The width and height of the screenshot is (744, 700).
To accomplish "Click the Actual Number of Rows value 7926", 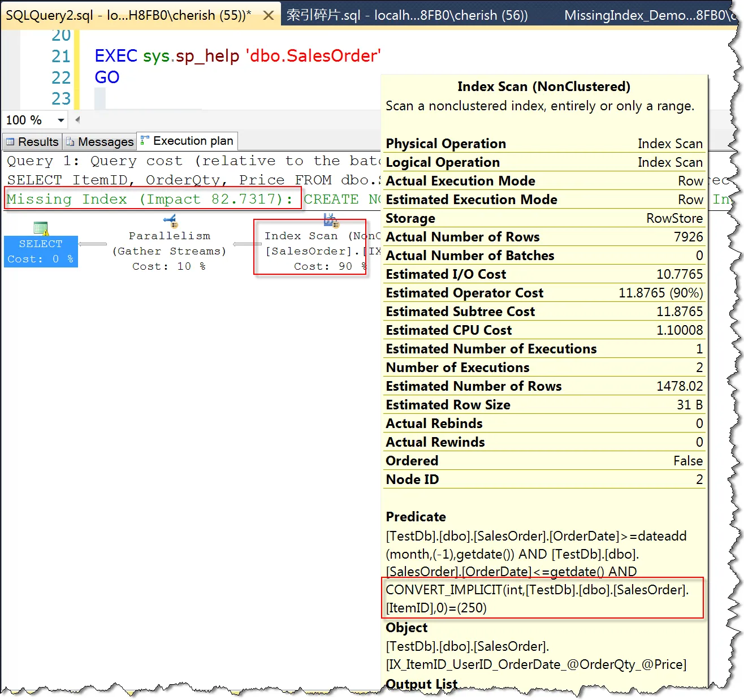I will [x=688, y=237].
